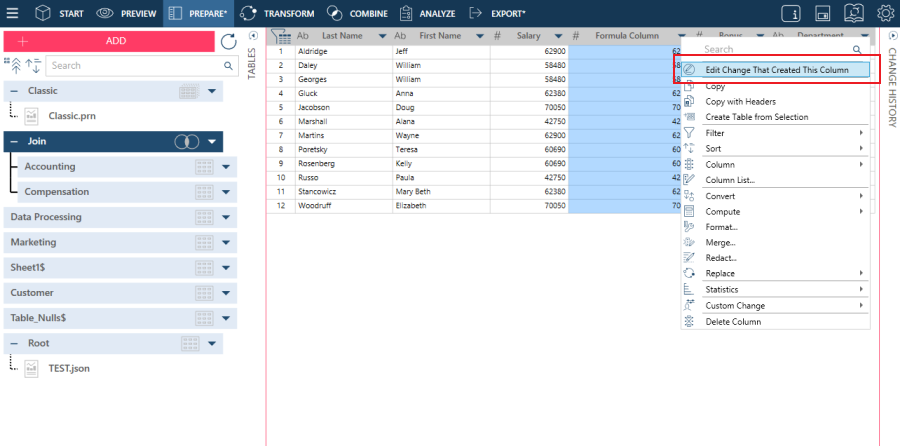Collapse the Tables panel with arrow toggle

(x=252, y=35)
